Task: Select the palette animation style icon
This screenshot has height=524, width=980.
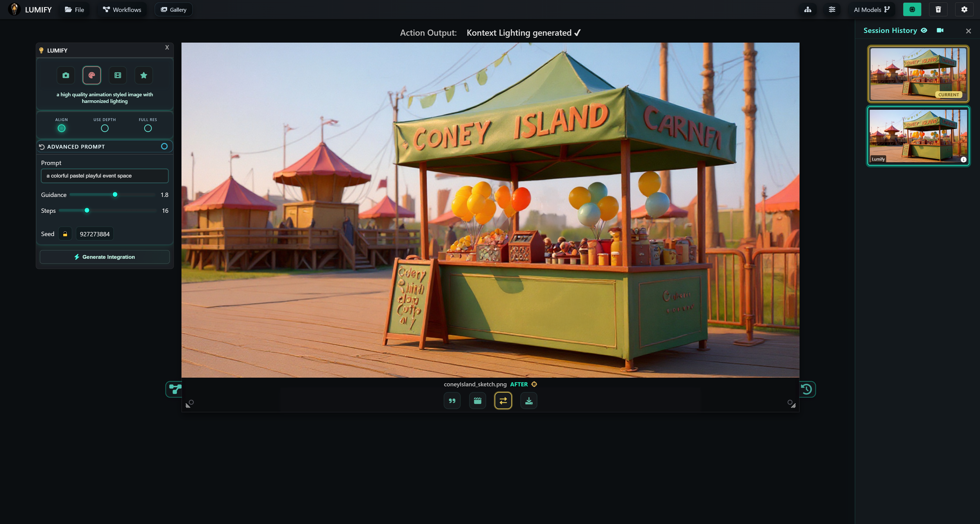Action: click(x=92, y=75)
